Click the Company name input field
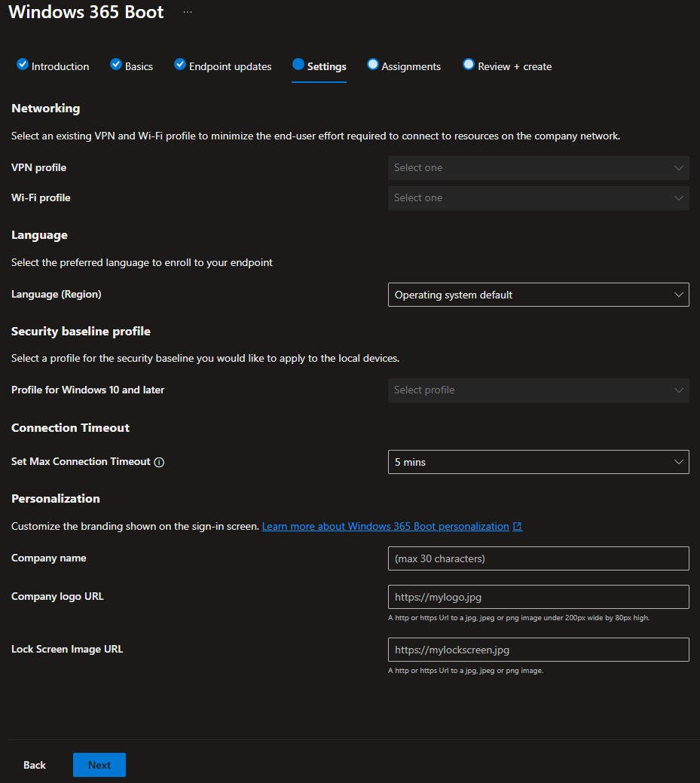This screenshot has height=783, width=700. (538, 558)
